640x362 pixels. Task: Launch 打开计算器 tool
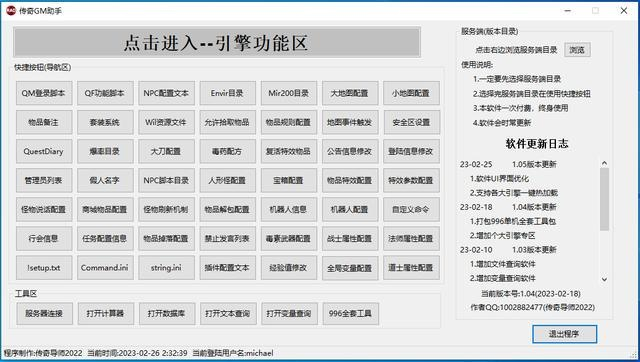(106, 313)
